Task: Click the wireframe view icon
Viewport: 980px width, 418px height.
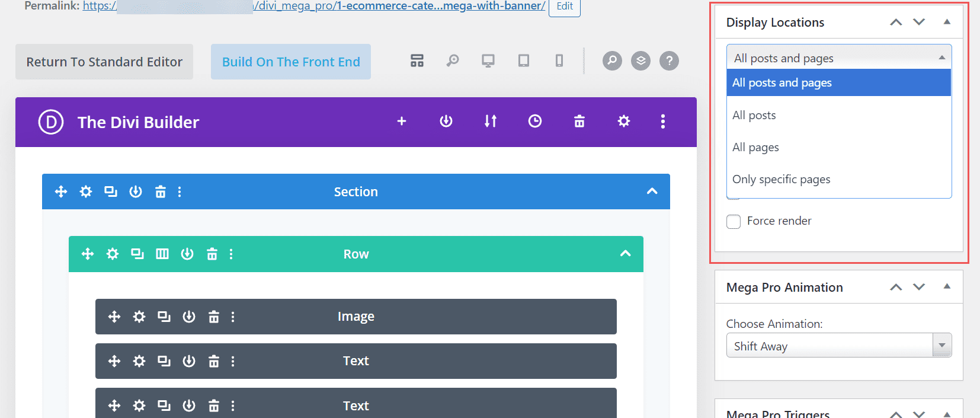Action: click(x=417, y=60)
